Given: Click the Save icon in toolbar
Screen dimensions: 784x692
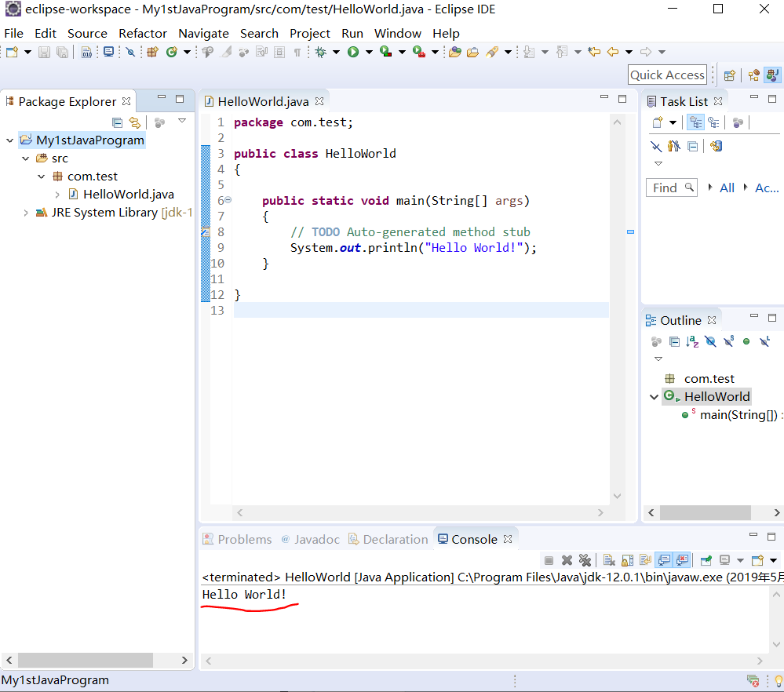Looking at the screenshot, I should pyautogui.click(x=45, y=52).
